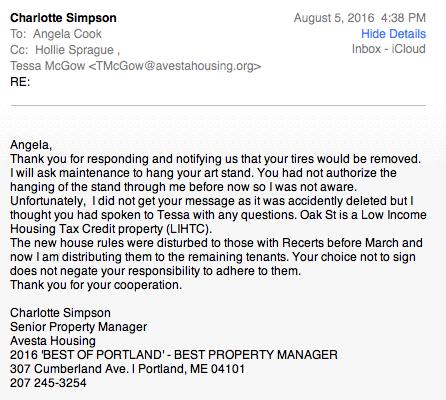Image resolution: width=446 pixels, height=400 pixels.
Task: Click the Cc: field label
Action: pyautogui.click(x=20, y=50)
